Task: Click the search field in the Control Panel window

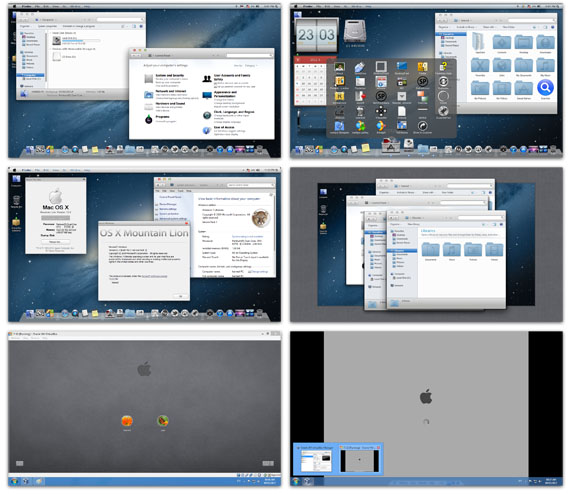Action: click(249, 56)
